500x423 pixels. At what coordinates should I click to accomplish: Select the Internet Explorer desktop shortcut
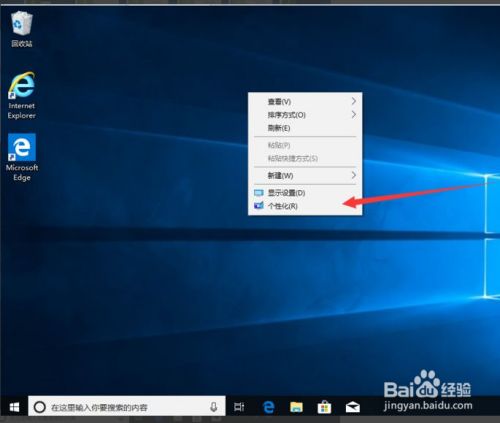pyautogui.click(x=22, y=96)
